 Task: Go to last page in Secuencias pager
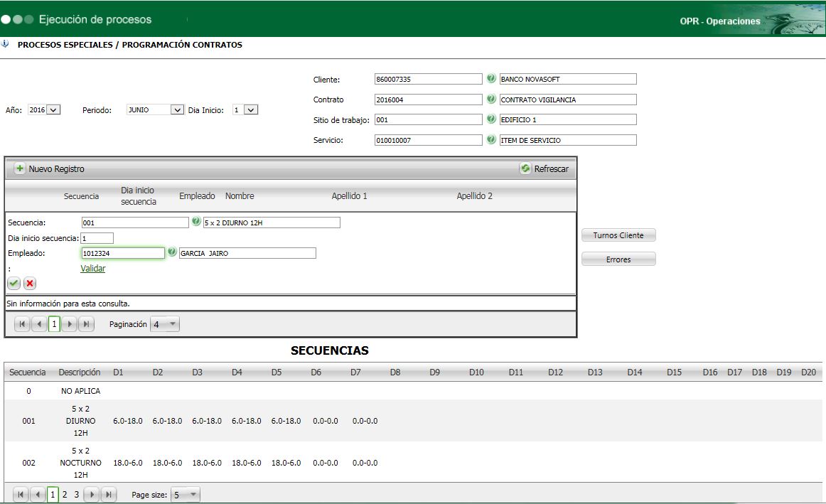pos(109,495)
